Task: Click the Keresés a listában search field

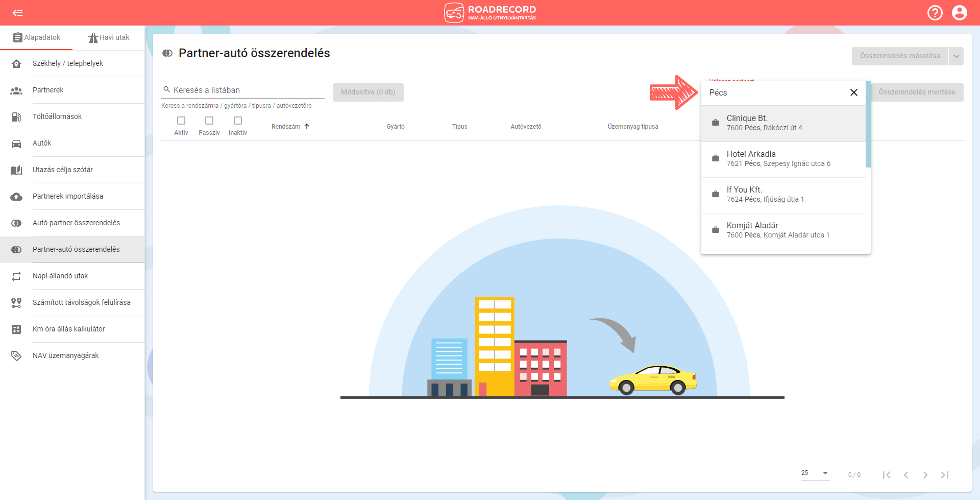Action: (x=248, y=90)
